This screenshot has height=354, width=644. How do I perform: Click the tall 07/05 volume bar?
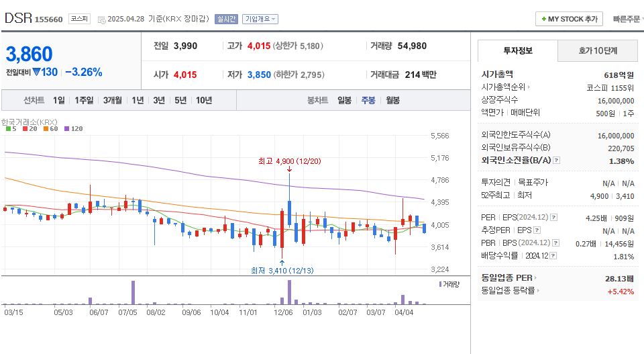133,293
